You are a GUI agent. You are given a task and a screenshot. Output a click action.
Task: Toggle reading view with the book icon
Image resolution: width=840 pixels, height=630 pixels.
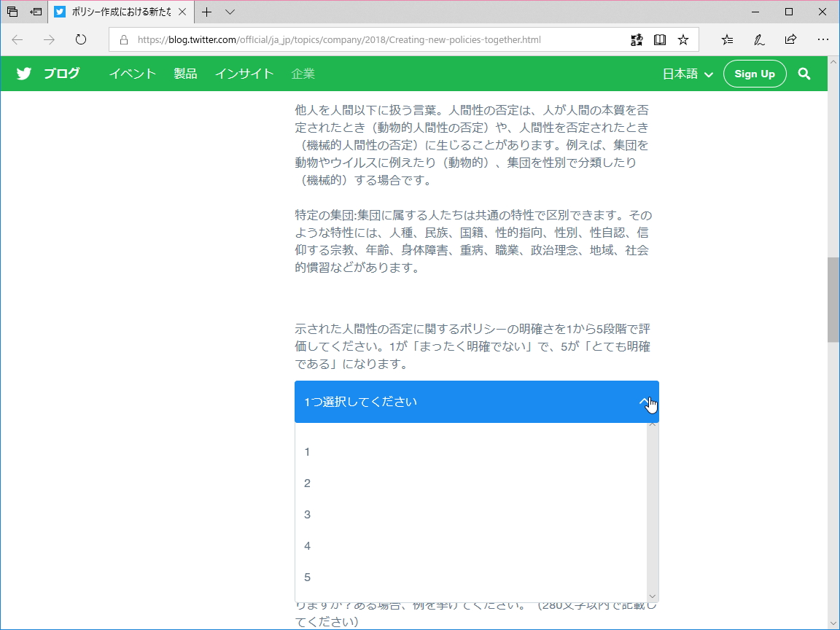659,40
